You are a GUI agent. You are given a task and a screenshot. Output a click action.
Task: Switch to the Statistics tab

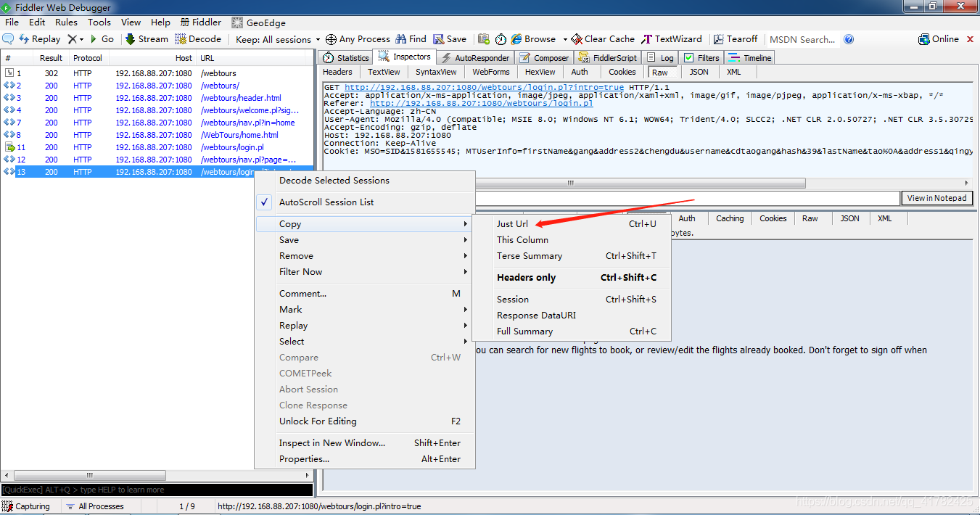346,57
